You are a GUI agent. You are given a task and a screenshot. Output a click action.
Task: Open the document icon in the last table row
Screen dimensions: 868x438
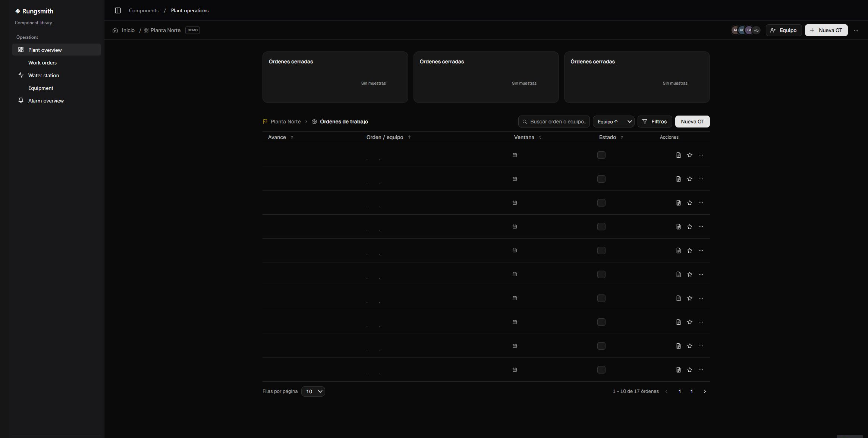tap(679, 370)
